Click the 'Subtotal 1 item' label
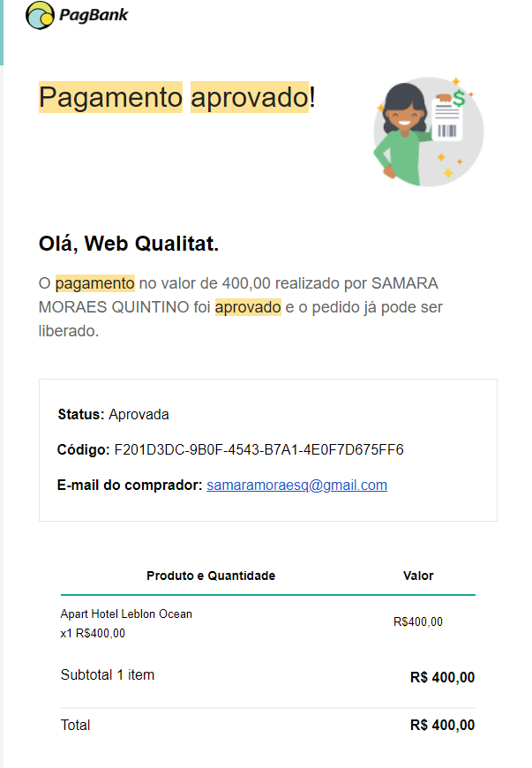The width and height of the screenshot is (532, 768). coord(108,675)
